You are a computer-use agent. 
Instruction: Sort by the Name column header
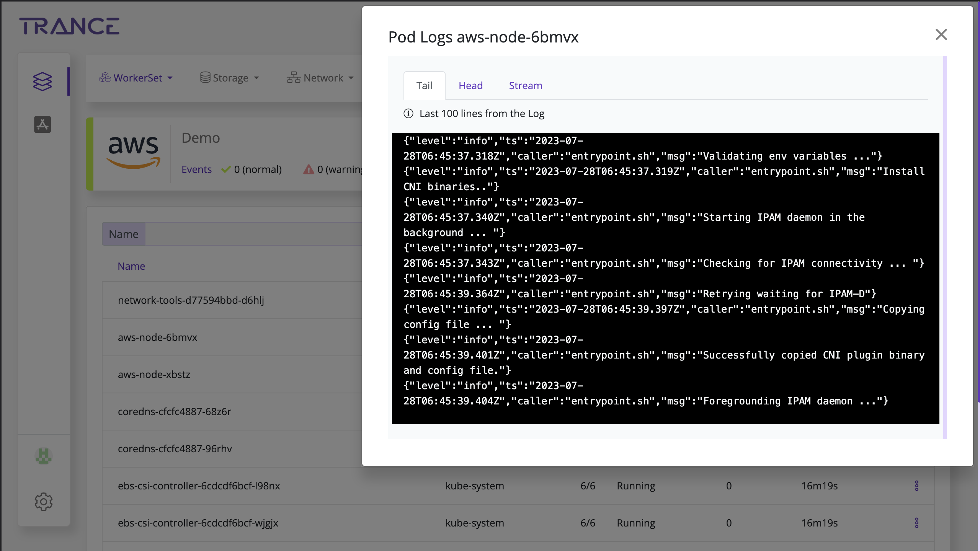point(131,266)
